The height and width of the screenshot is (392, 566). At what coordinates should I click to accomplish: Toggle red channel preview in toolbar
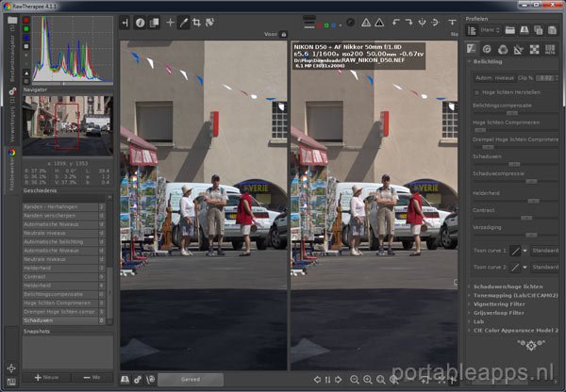click(319, 25)
